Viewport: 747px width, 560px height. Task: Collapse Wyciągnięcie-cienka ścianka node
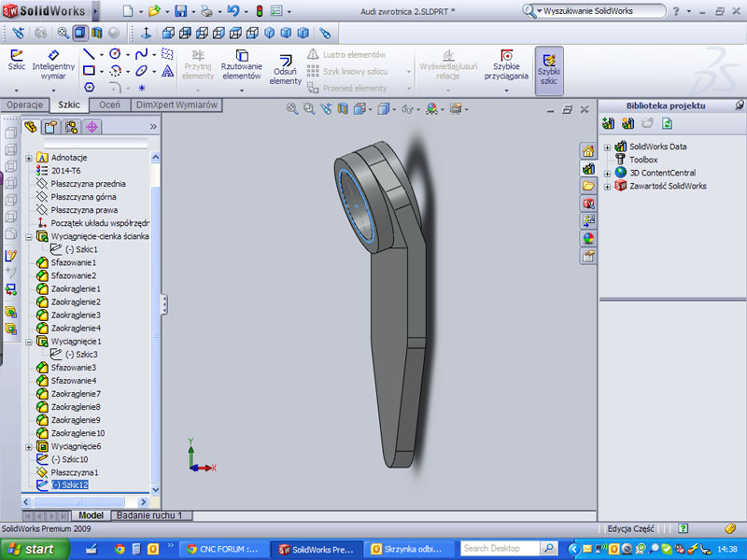click(29, 237)
